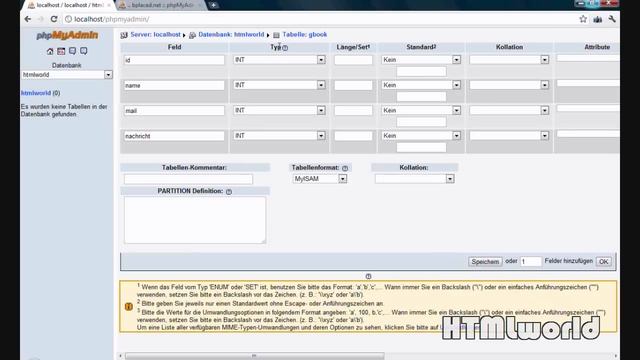Open the Tabelle: gbook breadcrumb link

pyautogui.click(x=304, y=35)
